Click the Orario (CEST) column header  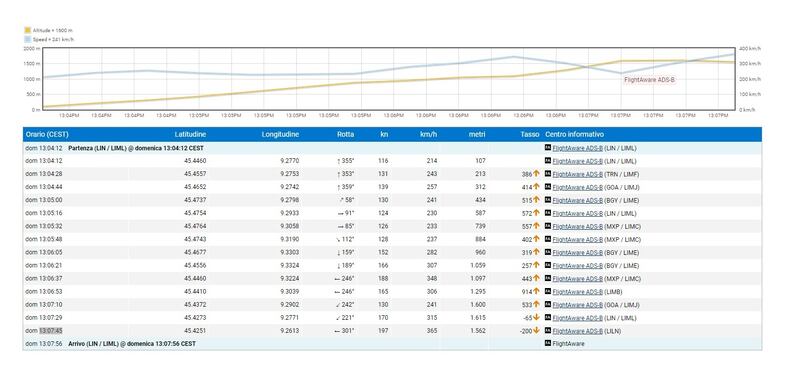(x=47, y=135)
